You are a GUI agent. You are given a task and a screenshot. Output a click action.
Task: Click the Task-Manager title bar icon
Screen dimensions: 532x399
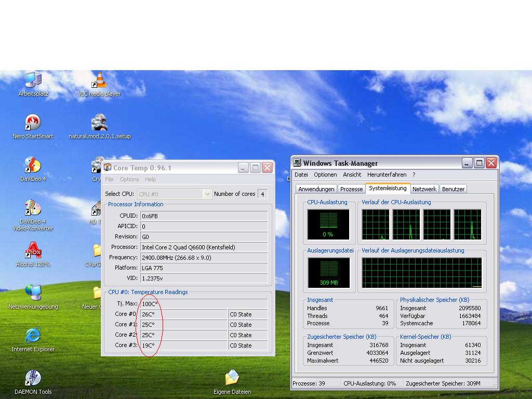(297, 163)
